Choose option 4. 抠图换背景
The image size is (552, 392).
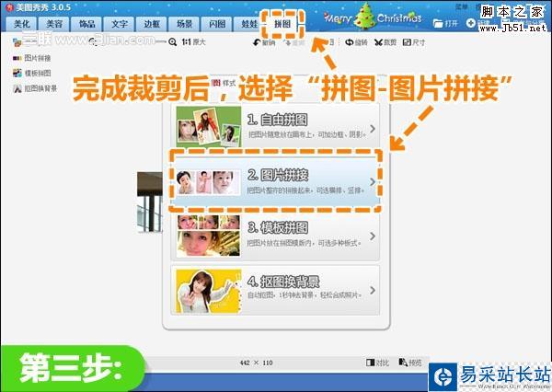(x=275, y=290)
